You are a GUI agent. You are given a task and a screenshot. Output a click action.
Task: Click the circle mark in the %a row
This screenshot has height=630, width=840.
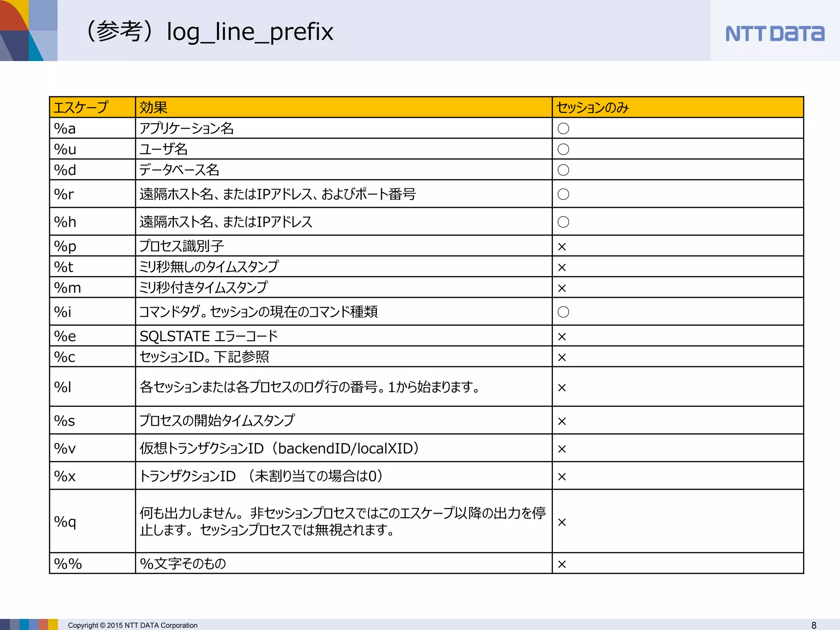coord(563,129)
